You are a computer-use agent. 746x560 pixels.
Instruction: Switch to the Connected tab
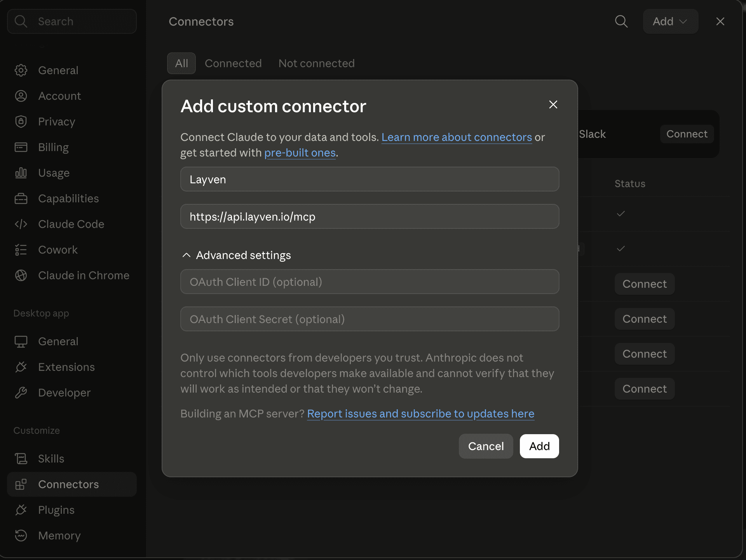(233, 63)
